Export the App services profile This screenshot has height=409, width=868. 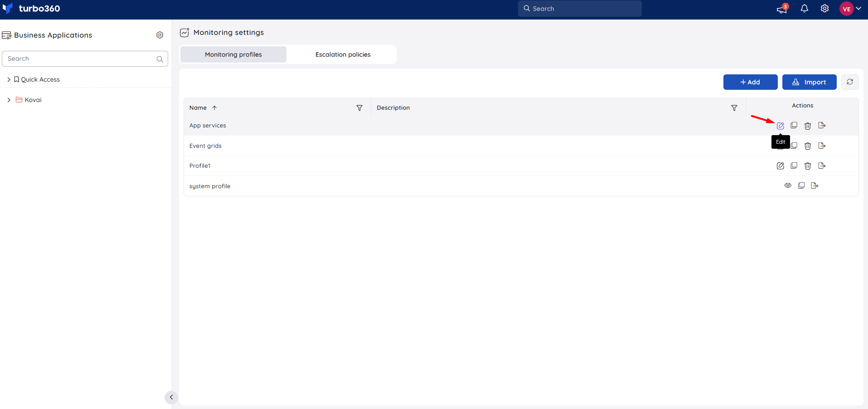pyautogui.click(x=822, y=126)
